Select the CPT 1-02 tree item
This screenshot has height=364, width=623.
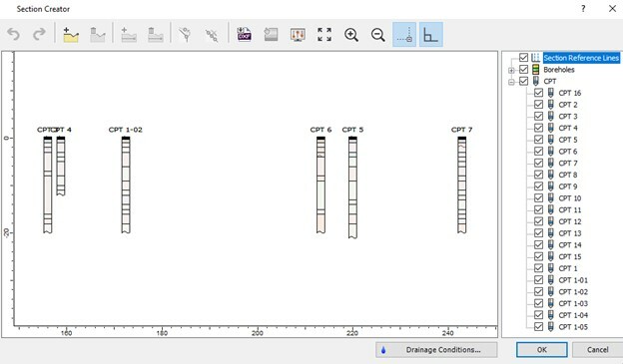[x=573, y=292]
